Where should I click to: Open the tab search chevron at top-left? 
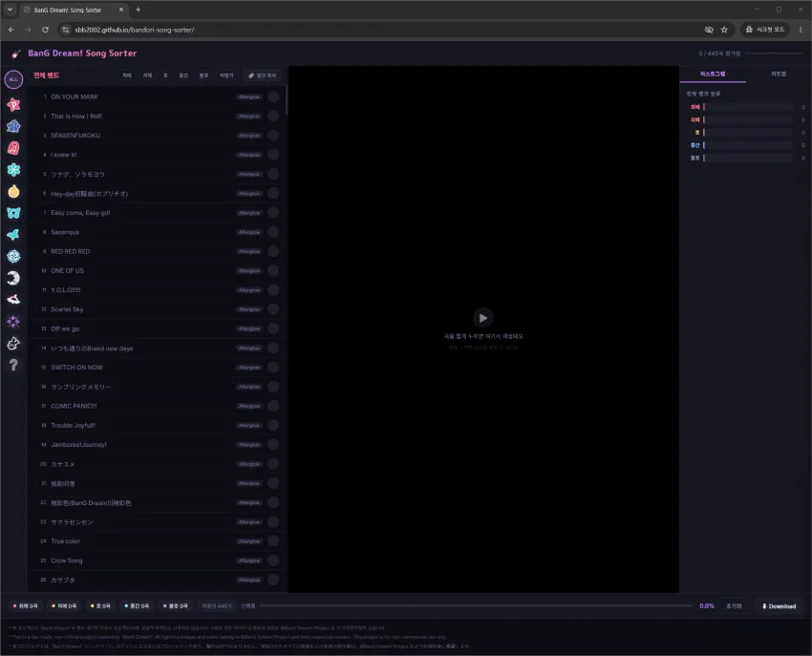click(x=10, y=10)
